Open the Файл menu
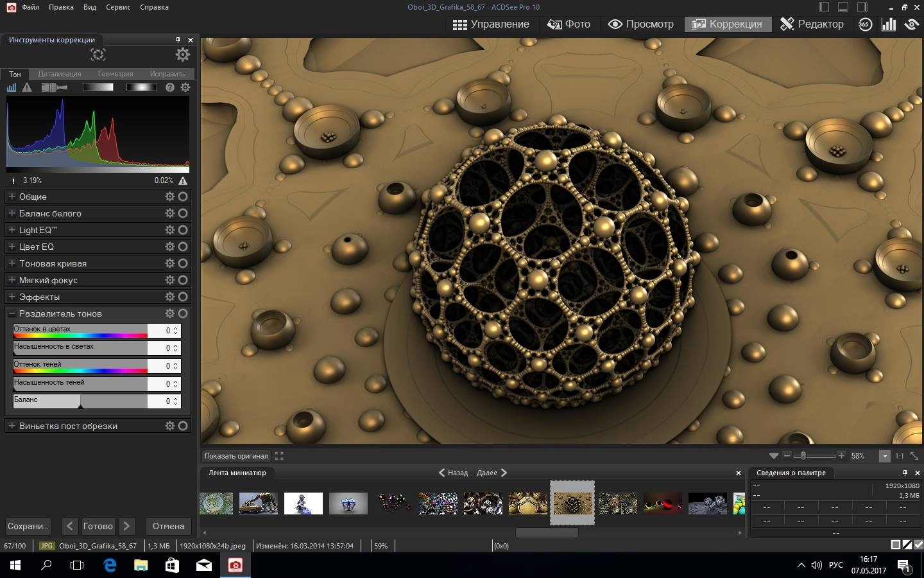The width and height of the screenshot is (924, 578). [30, 7]
